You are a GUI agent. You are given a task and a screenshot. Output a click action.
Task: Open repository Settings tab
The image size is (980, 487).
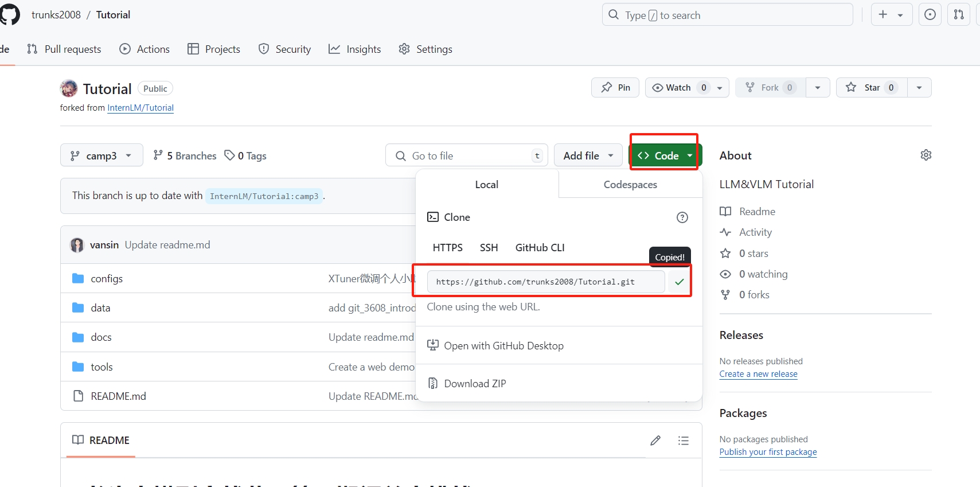[x=425, y=49]
